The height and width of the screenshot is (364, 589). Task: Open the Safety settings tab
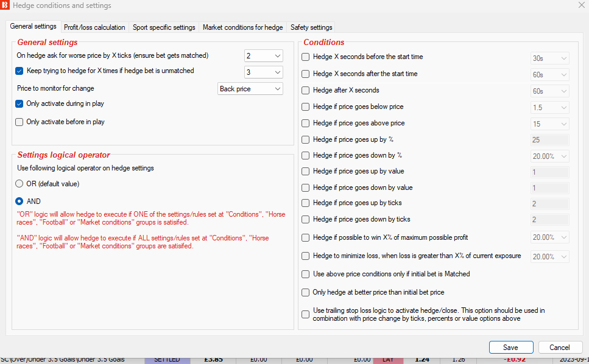tap(311, 27)
